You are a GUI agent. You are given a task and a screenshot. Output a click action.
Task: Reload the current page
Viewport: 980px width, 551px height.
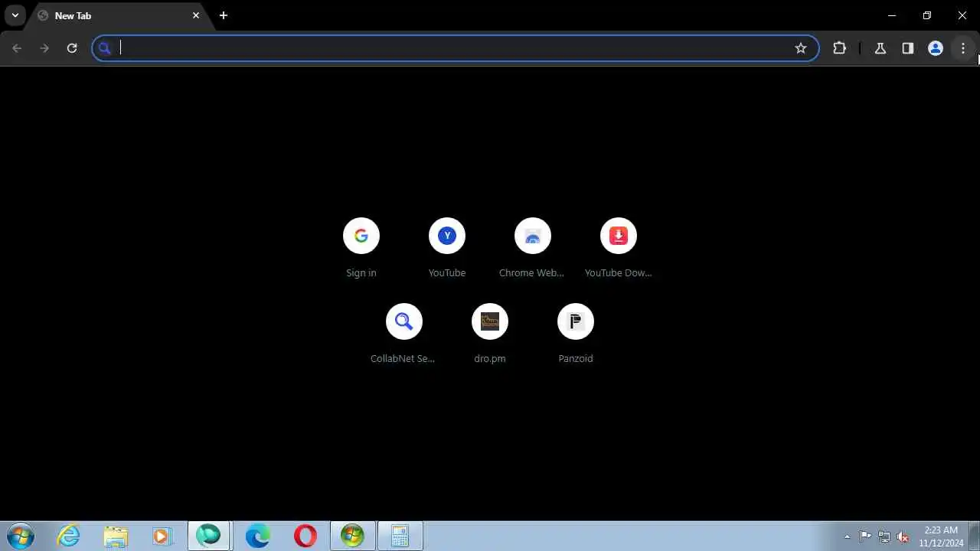[x=72, y=48]
